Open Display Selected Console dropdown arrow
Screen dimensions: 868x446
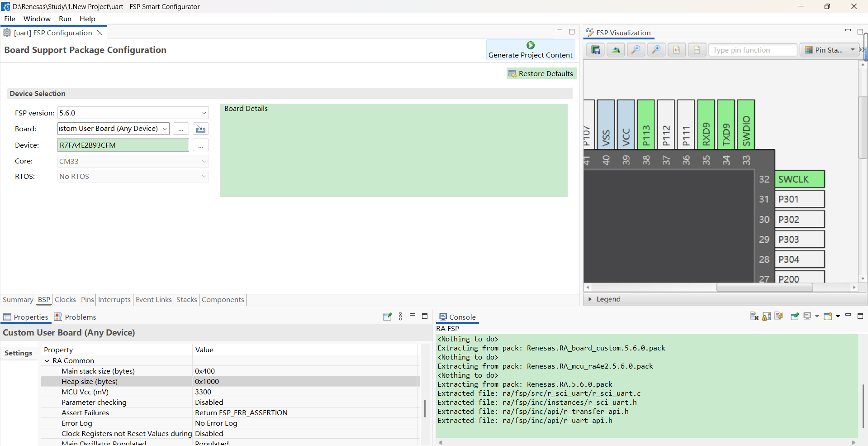817,317
